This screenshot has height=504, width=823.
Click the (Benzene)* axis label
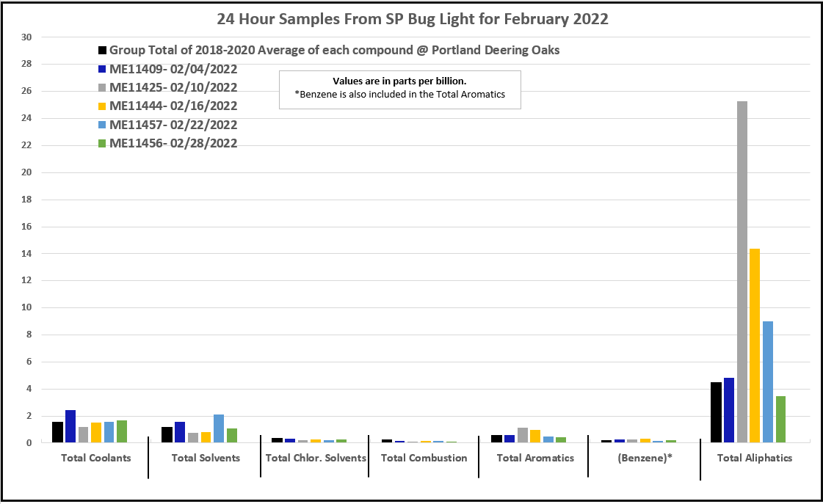click(643, 458)
